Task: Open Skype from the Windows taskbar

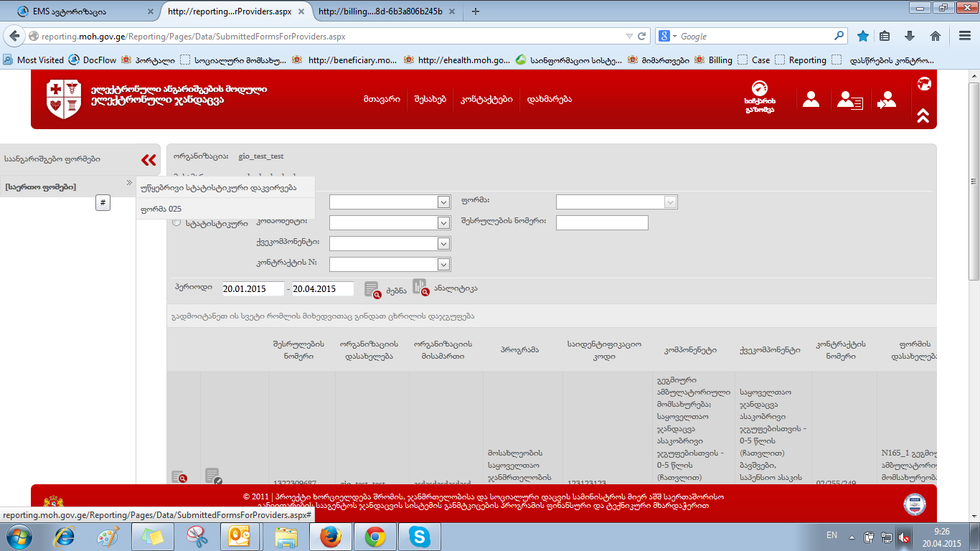Action: pyautogui.click(x=419, y=537)
